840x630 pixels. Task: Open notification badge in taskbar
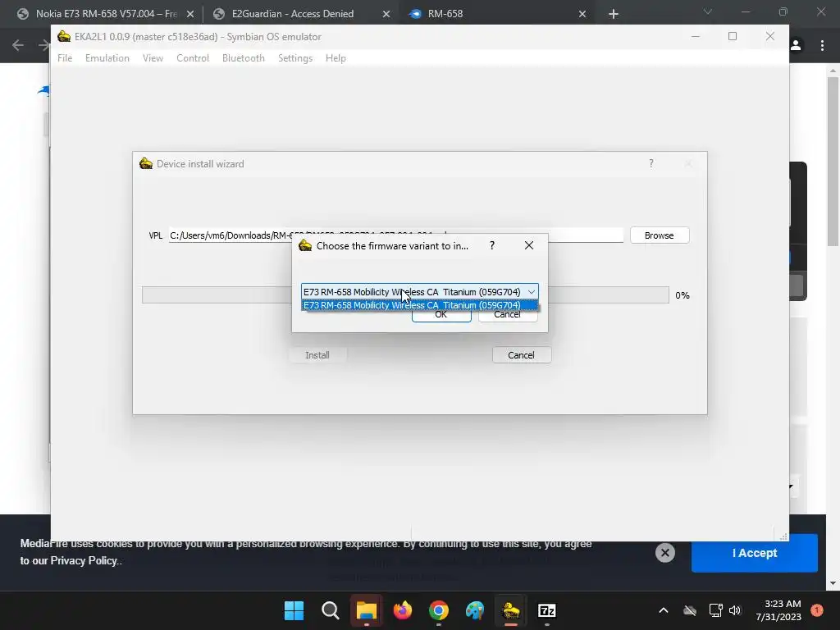point(816,610)
